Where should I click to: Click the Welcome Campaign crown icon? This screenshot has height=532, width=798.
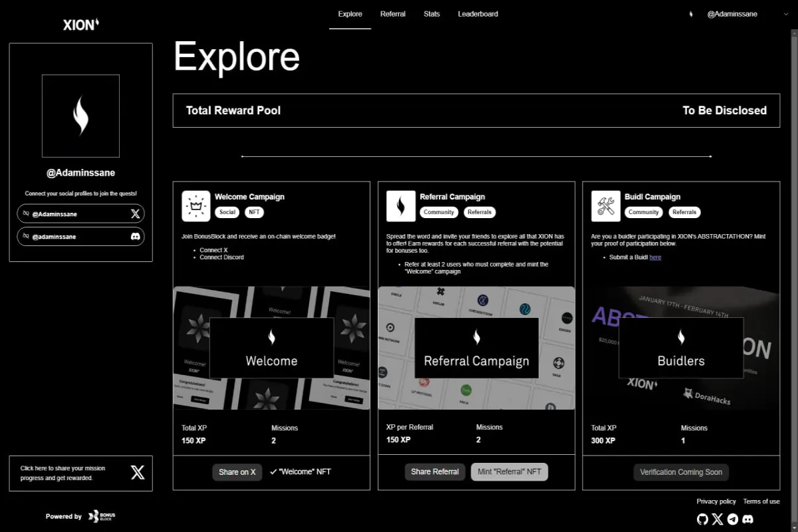click(196, 206)
